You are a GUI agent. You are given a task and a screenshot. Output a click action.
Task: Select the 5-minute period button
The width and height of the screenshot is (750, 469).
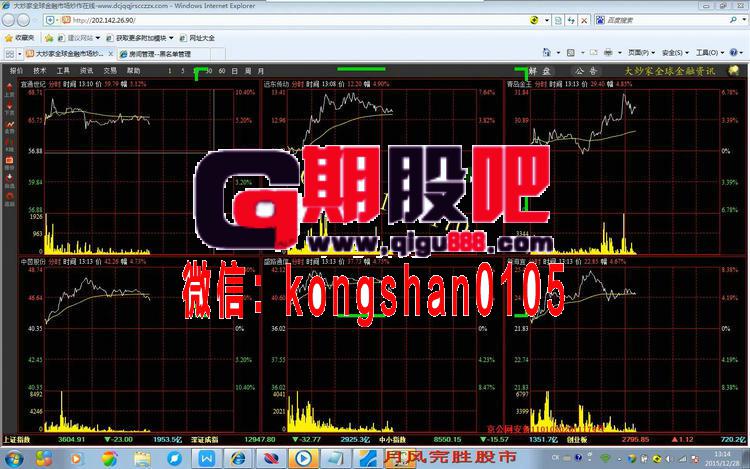182,71
